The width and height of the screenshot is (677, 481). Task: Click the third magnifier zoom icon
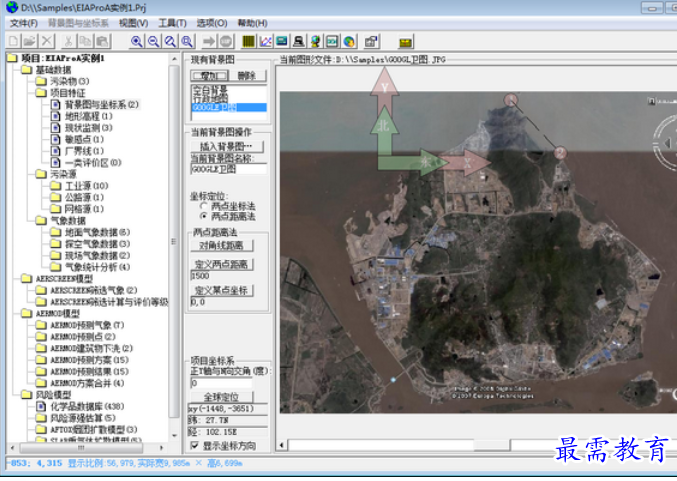pos(170,41)
